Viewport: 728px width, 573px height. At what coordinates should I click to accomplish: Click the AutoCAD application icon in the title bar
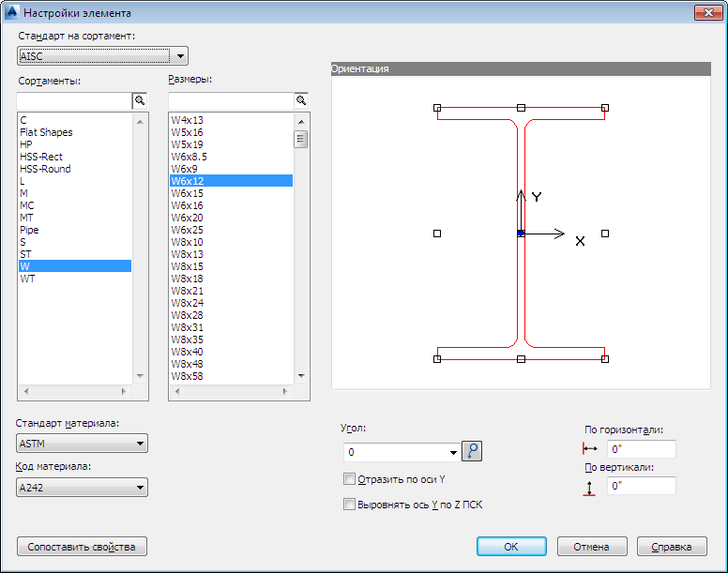(11, 12)
